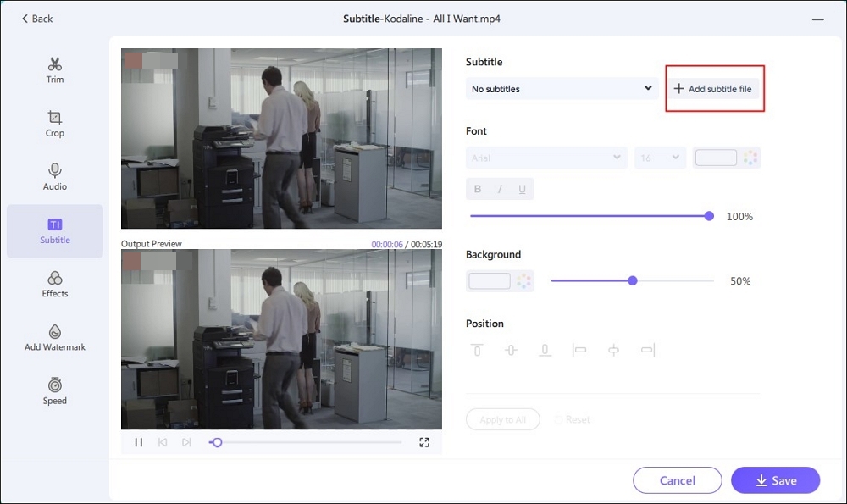The width and height of the screenshot is (847, 504).
Task: Save the subtitle changes
Action: click(x=775, y=480)
